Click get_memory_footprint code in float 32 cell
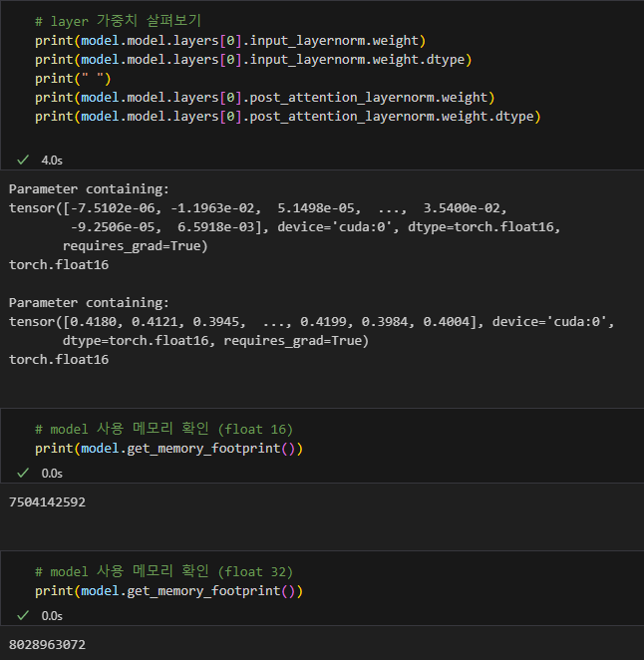The height and width of the screenshot is (660, 644). tap(168, 591)
